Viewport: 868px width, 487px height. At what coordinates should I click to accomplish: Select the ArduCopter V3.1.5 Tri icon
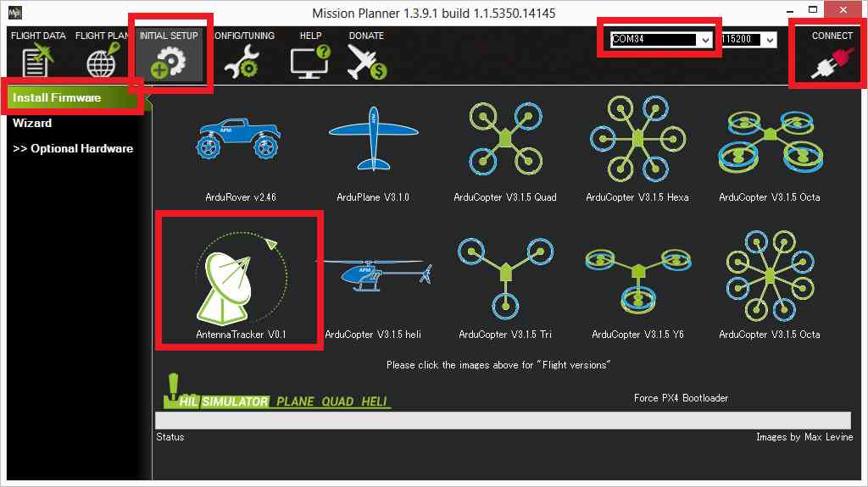point(505,275)
